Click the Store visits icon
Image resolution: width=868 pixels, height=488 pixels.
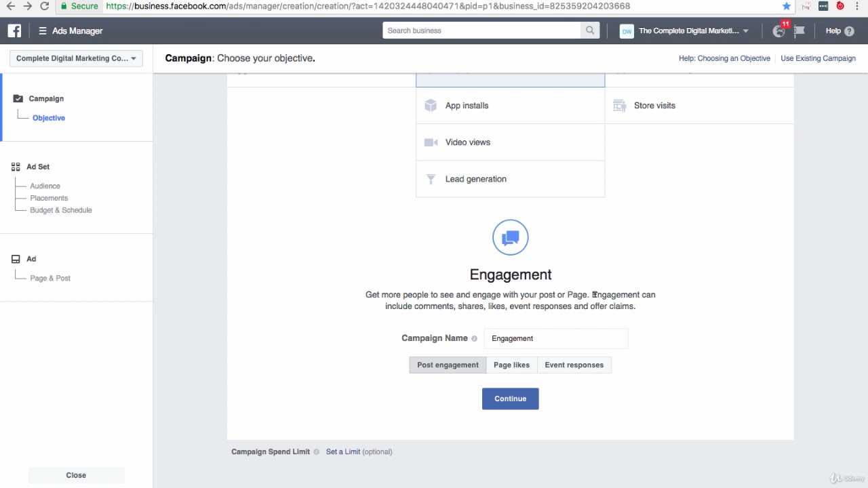click(x=619, y=105)
